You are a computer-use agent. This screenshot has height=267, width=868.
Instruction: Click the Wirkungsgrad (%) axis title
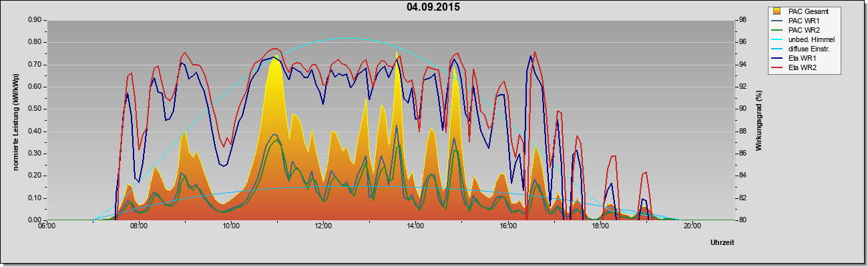(x=758, y=121)
